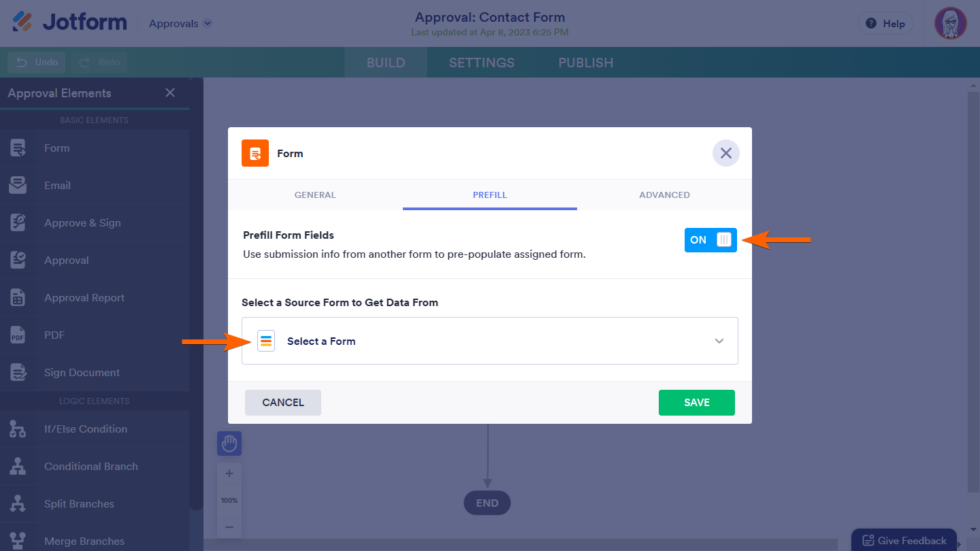Switch to the General tab

[315, 195]
